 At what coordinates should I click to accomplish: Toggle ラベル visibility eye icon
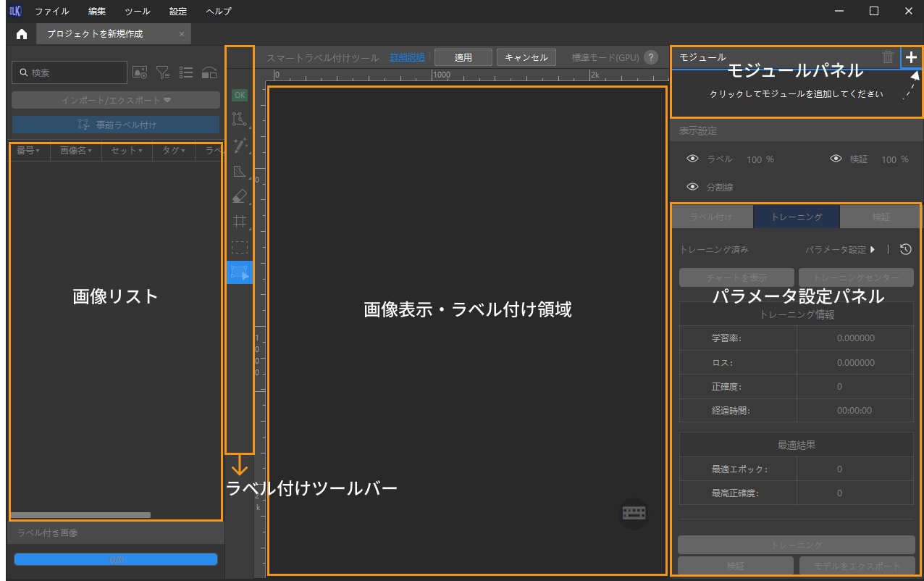tap(692, 159)
